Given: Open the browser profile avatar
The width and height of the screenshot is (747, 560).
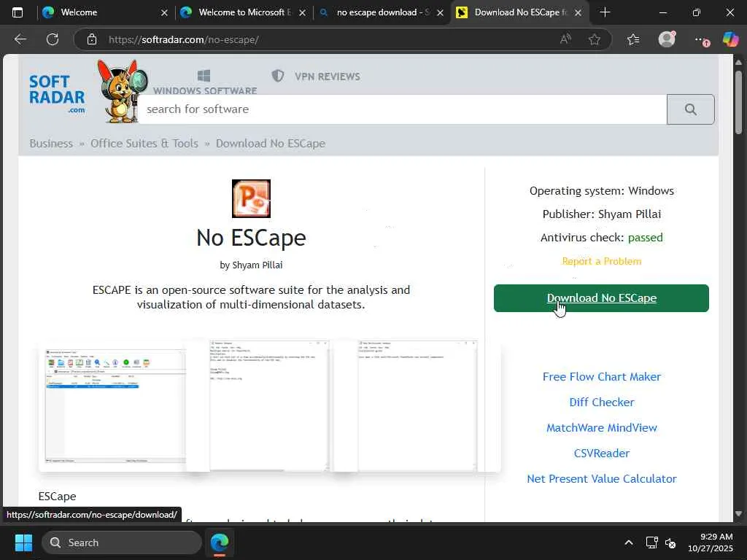Looking at the screenshot, I should (x=667, y=39).
